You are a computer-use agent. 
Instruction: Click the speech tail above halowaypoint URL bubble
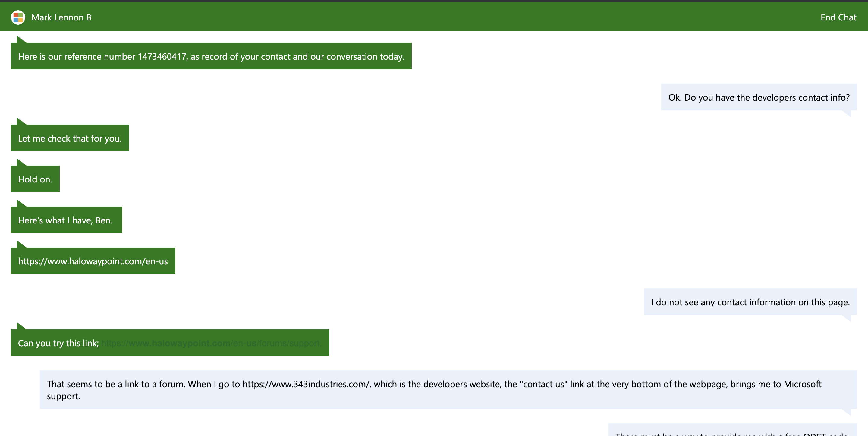point(20,244)
